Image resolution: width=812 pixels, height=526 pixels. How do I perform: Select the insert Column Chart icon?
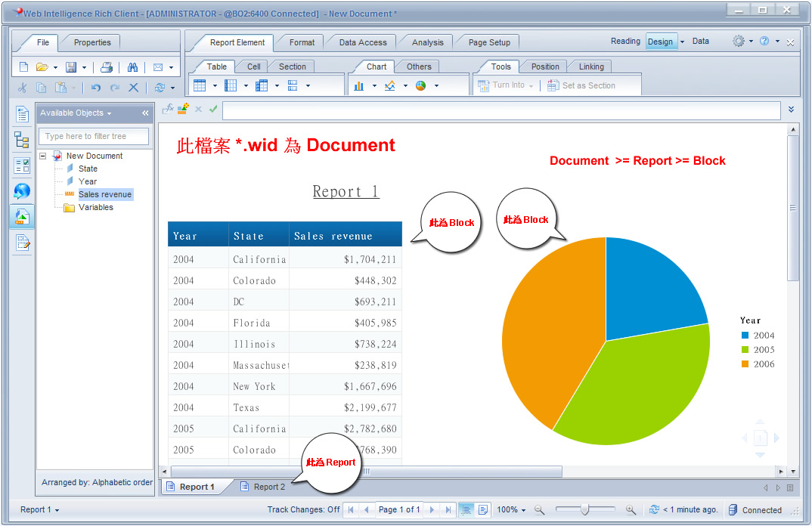coord(359,85)
